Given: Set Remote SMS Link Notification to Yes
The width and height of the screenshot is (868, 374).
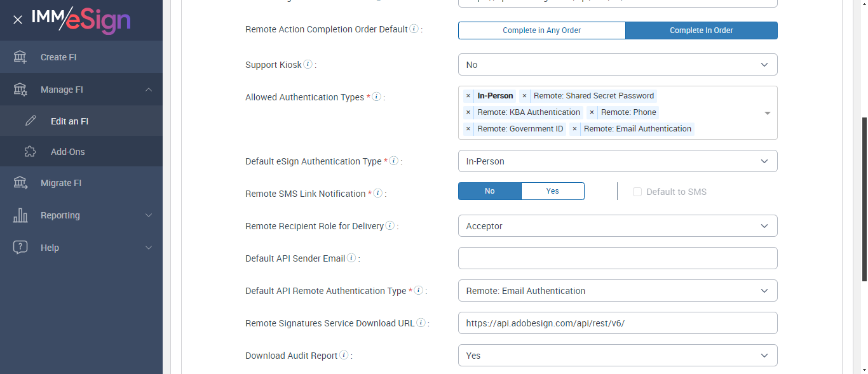Looking at the screenshot, I should click(552, 191).
